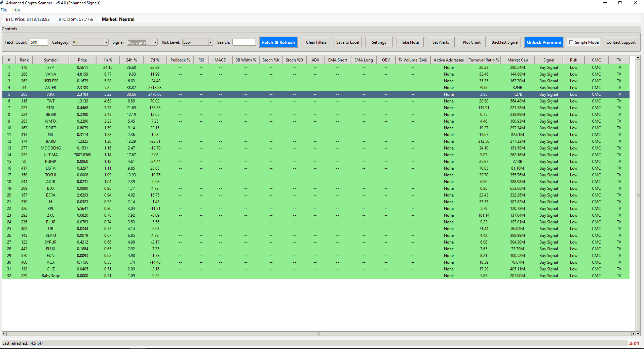The width and height of the screenshot is (644, 349).
Task: Click the Contact Support button
Action: (620, 42)
